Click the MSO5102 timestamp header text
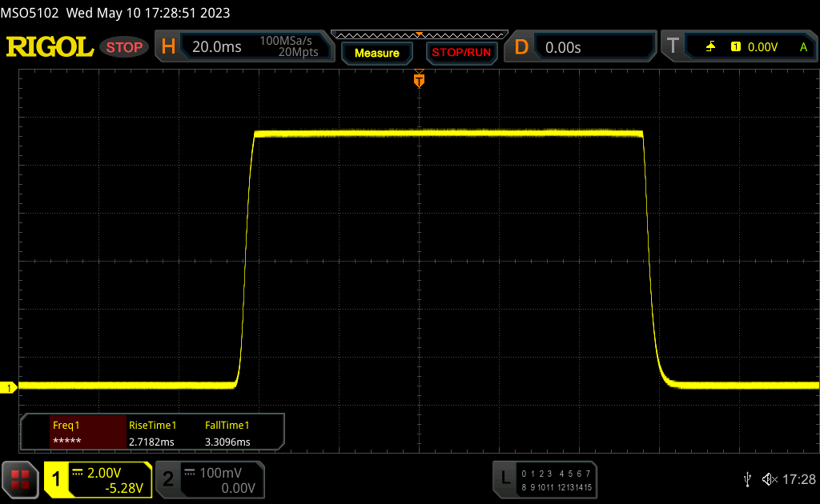 click(x=115, y=13)
